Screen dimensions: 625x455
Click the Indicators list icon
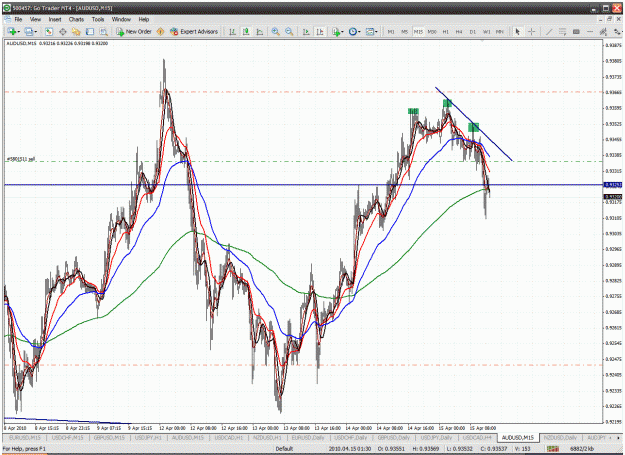tap(336, 31)
